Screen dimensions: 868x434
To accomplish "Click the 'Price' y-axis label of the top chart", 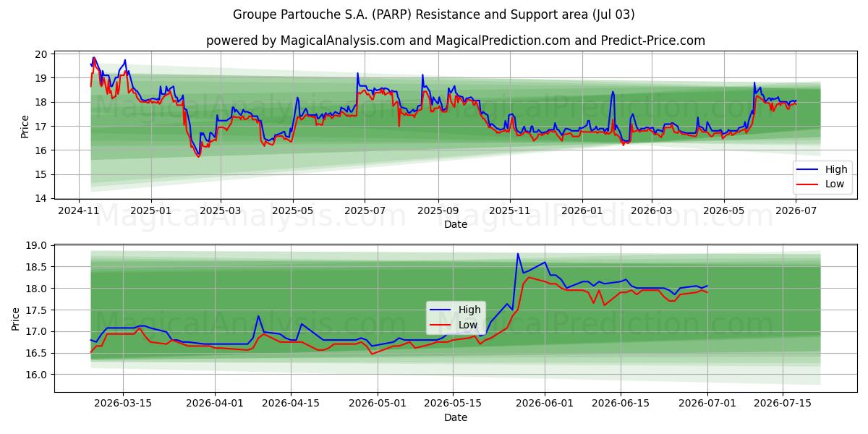I will click(x=25, y=127).
